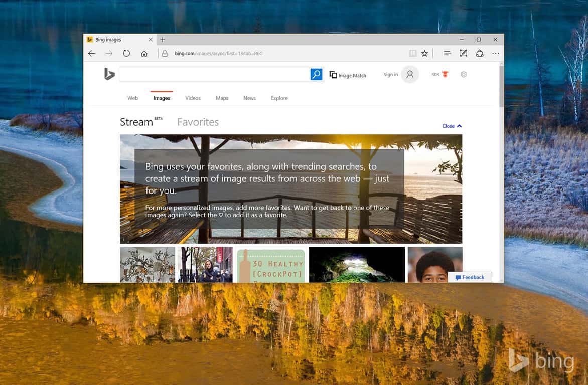Switch to the Maps tab
This screenshot has width=588, height=385.
click(x=222, y=98)
